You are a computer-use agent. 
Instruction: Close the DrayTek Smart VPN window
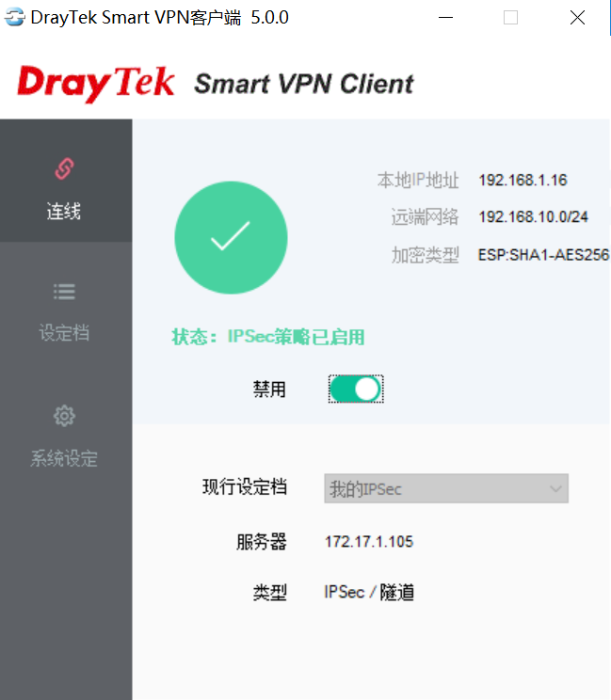[577, 18]
